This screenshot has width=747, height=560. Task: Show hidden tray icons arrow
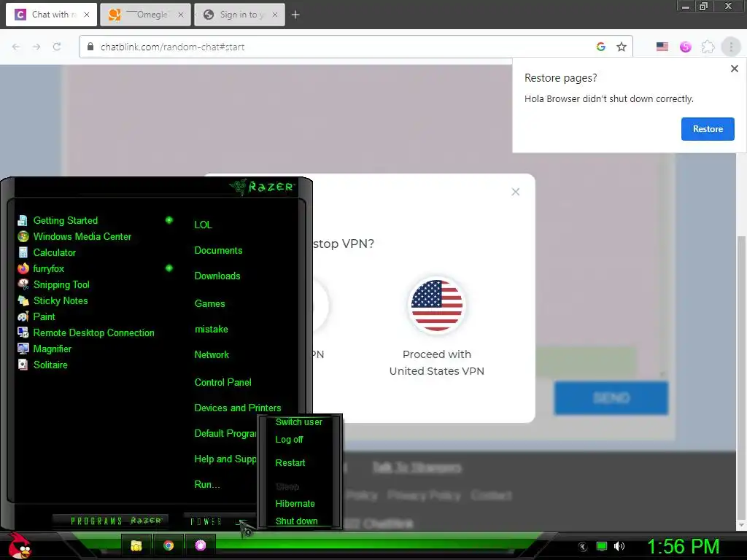pyautogui.click(x=583, y=547)
